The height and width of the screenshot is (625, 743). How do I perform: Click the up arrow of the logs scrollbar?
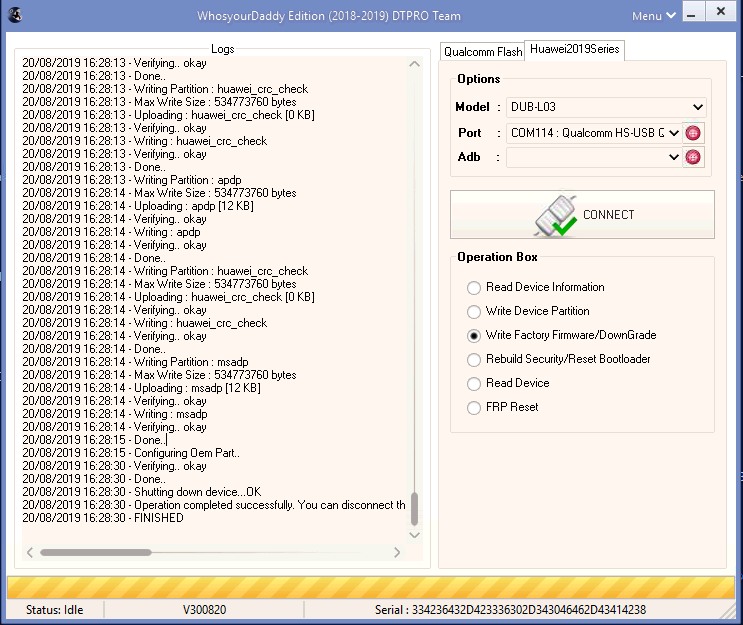[414, 65]
